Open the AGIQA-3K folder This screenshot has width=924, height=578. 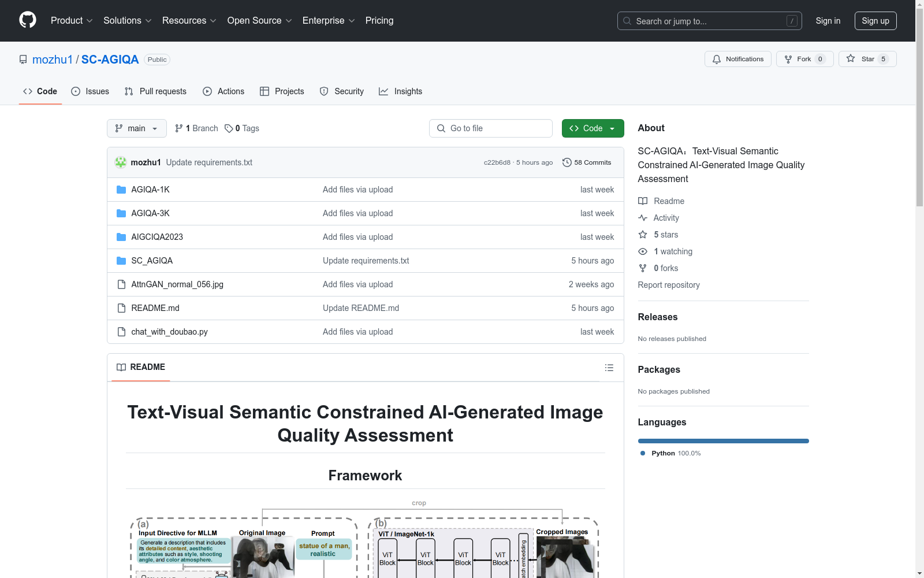tap(150, 213)
